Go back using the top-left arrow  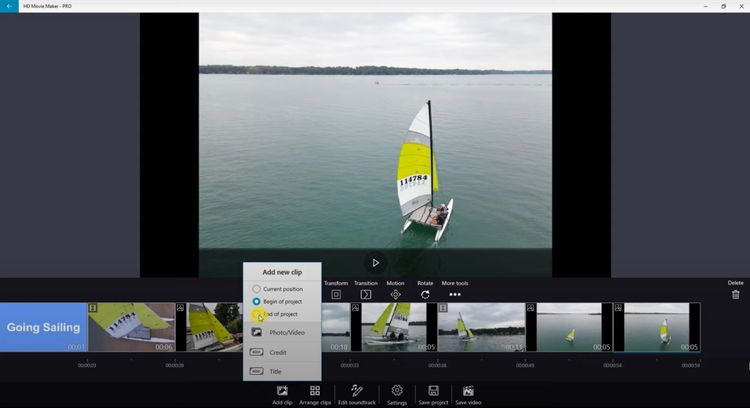click(x=9, y=6)
